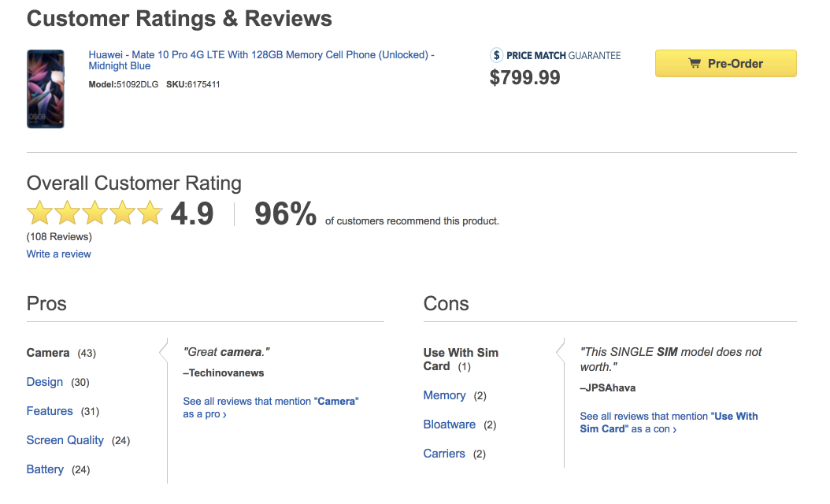
Task: Click the shopping cart icon on Pre-Order
Action: [x=694, y=64]
